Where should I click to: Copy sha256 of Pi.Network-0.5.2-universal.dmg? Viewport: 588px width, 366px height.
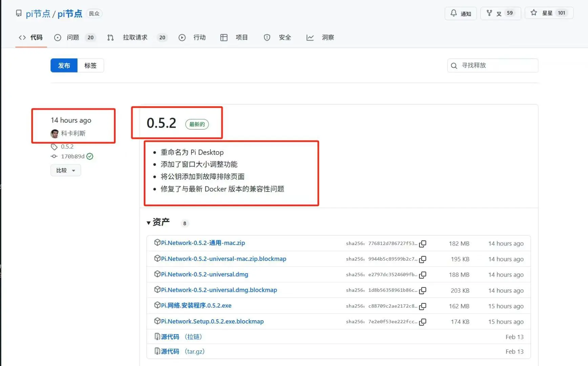click(423, 275)
